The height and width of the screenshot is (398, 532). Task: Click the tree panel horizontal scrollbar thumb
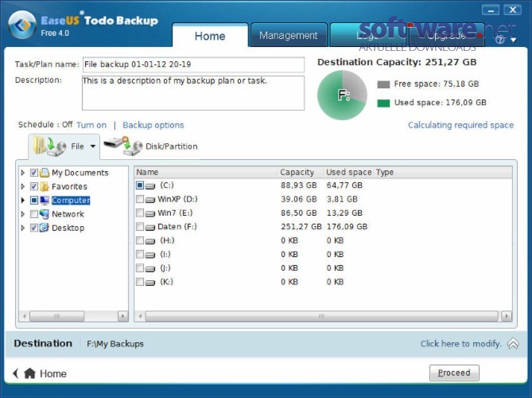click(x=57, y=316)
